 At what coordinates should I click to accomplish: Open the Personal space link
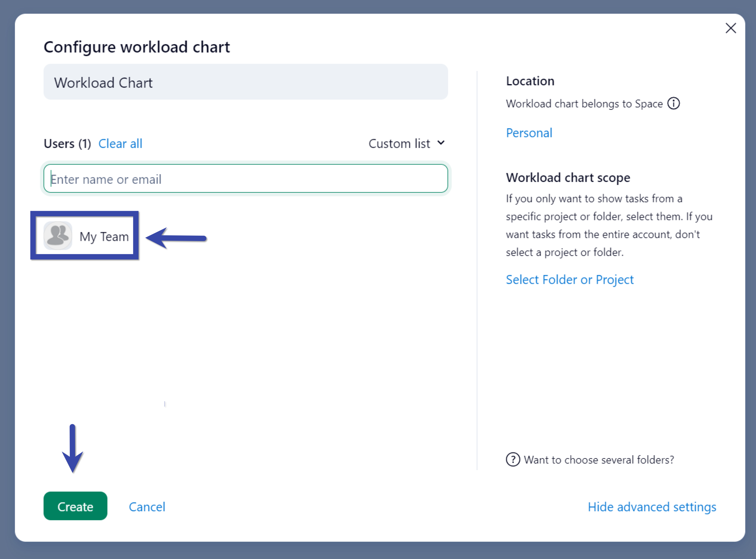(529, 133)
